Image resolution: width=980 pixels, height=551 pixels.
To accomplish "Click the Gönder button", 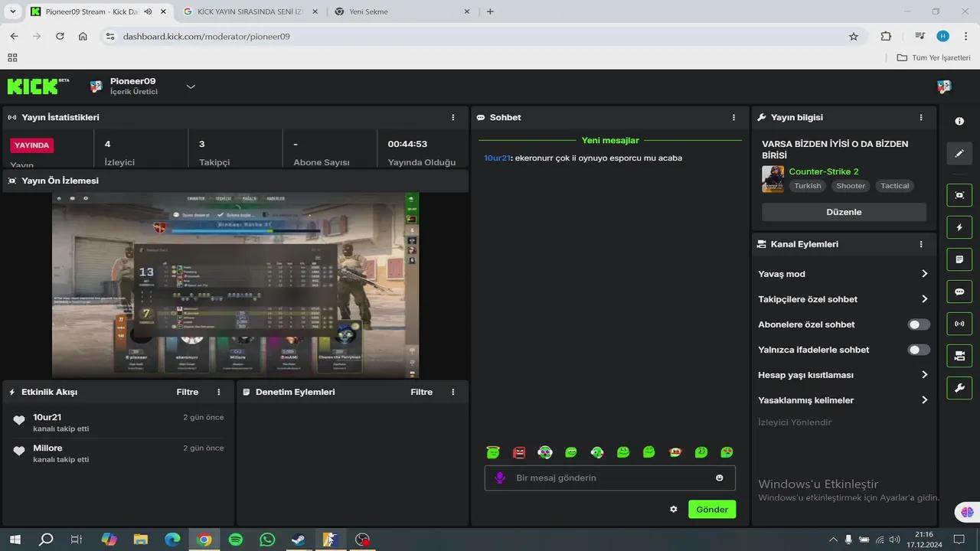I will click(x=711, y=509).
